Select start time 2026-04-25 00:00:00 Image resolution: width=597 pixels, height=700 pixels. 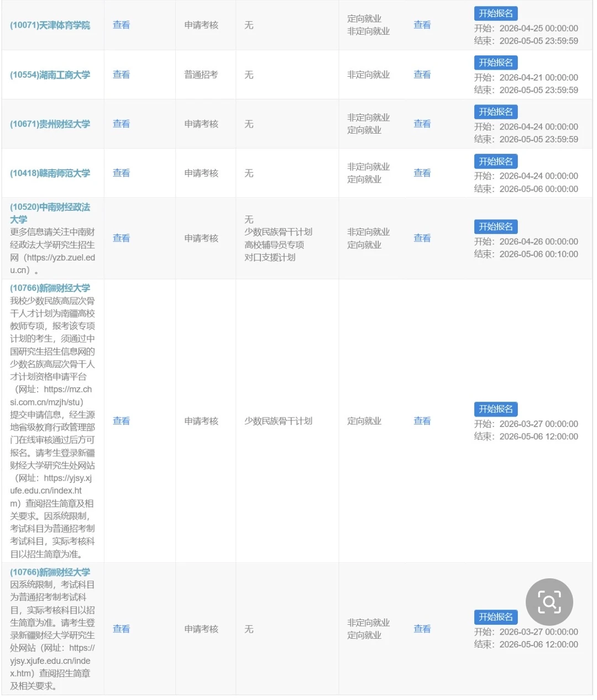pyautogui.click(x=538, y=28)
